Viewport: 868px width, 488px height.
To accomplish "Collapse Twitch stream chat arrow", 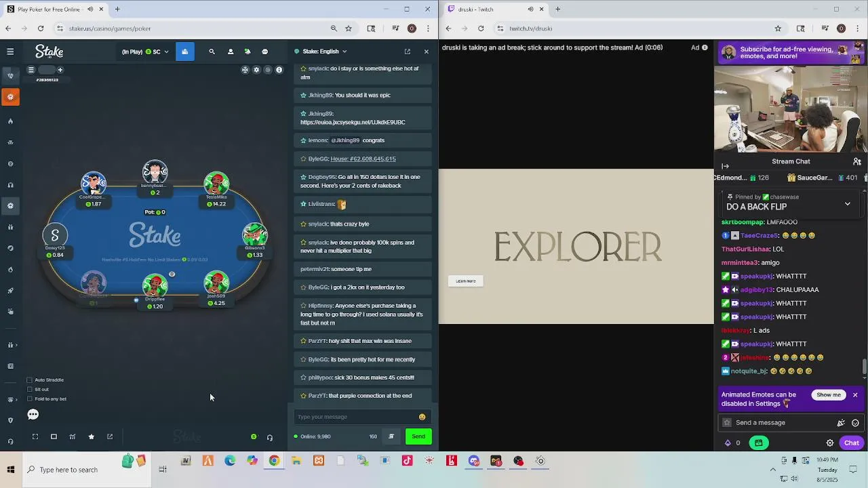I will [x=725, y=166].
